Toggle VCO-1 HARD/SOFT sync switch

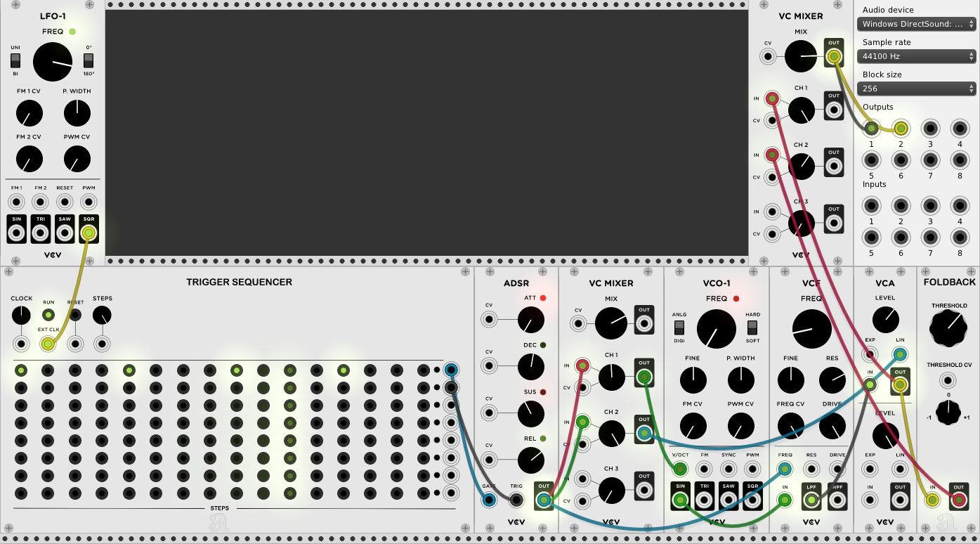point(752,328)
